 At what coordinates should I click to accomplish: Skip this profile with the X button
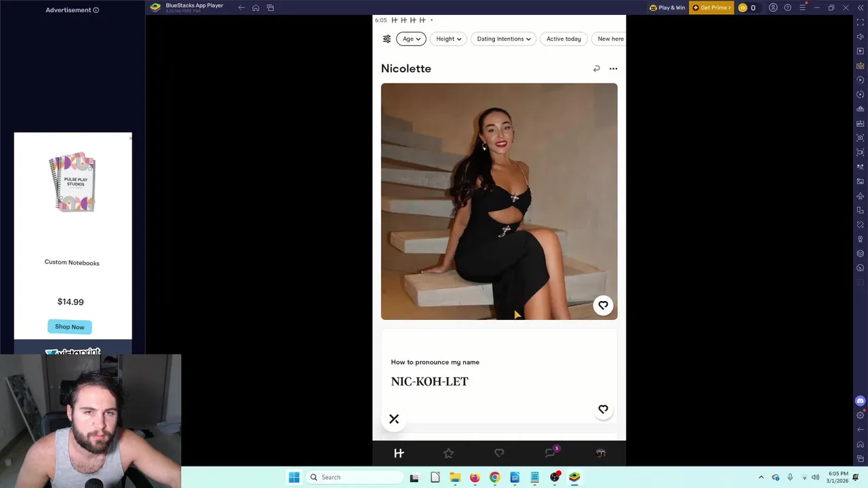pos(394,419)
